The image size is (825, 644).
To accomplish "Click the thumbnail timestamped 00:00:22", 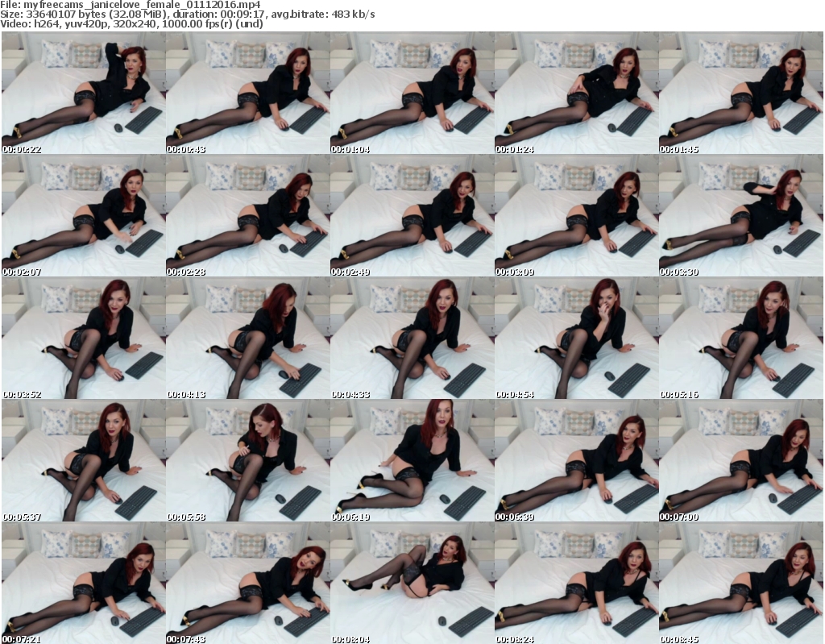I will pyautogui.click(x=83, y=93).
